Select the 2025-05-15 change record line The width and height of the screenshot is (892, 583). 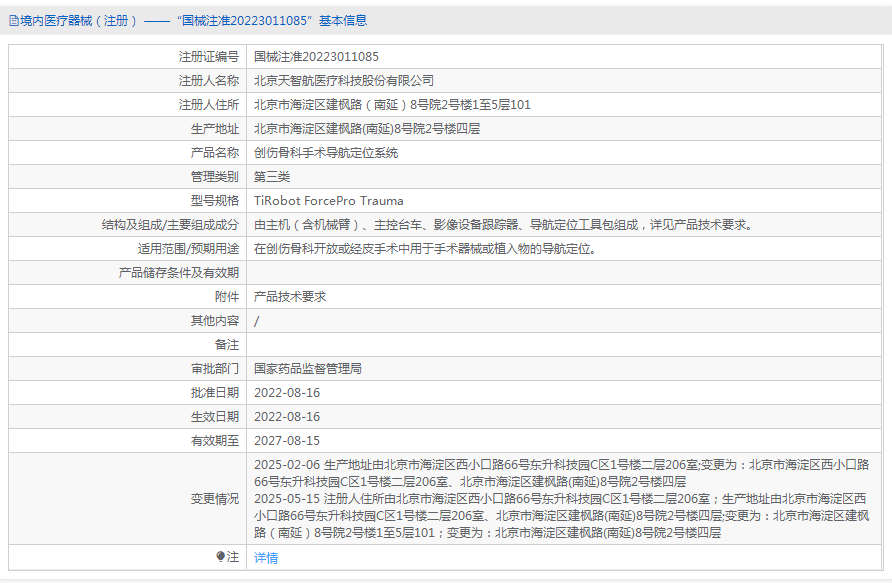[x=561, y=516]
